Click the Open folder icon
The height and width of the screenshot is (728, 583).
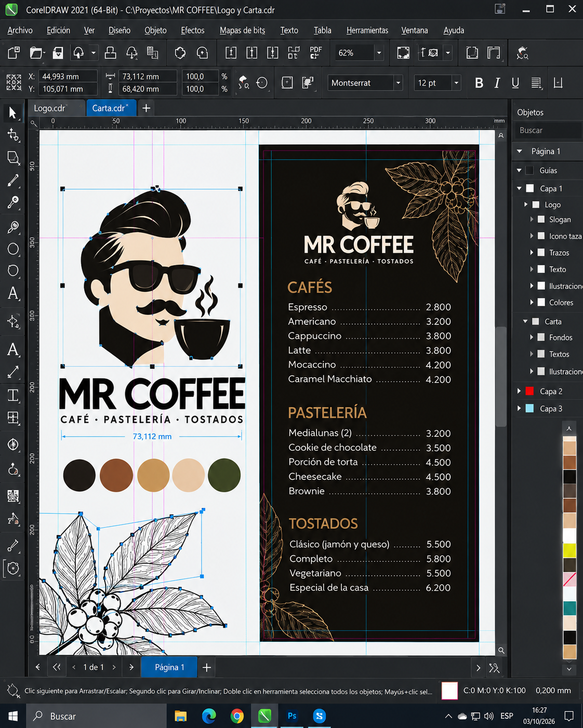(36, 53)
